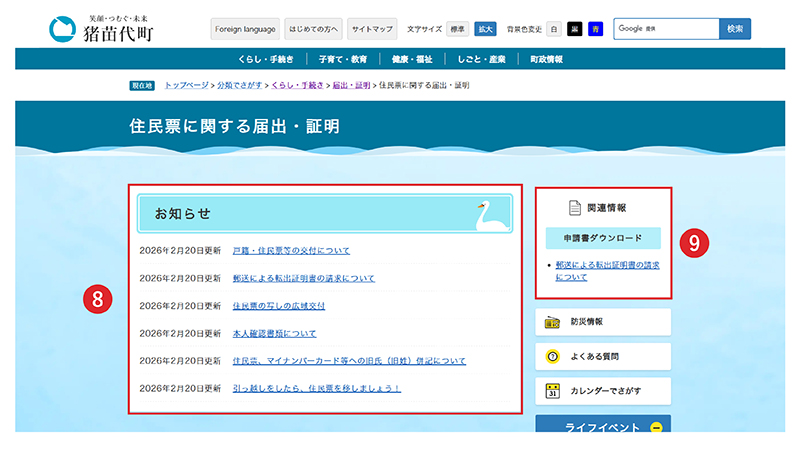Collapse the ライフイベント section minus icon
Screen dimensions: 800x450
[656, 427]
